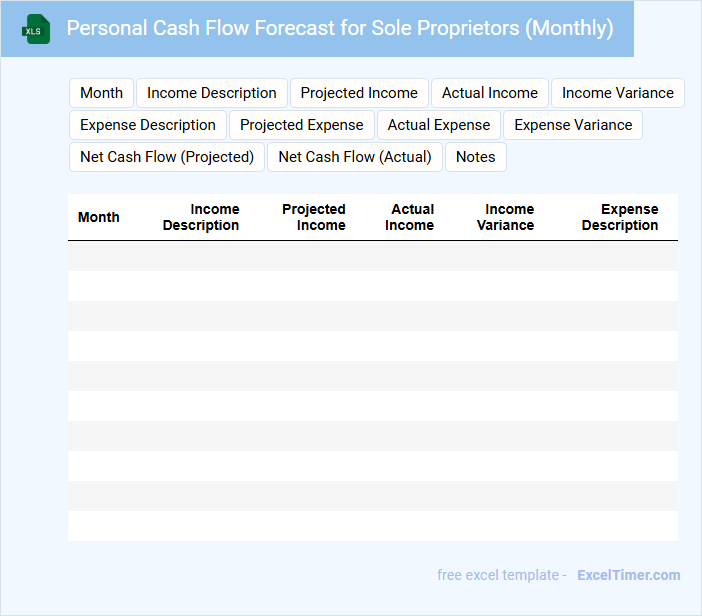Click the Notes tag
The image size is (702, 616).
(x=476, y=157)
